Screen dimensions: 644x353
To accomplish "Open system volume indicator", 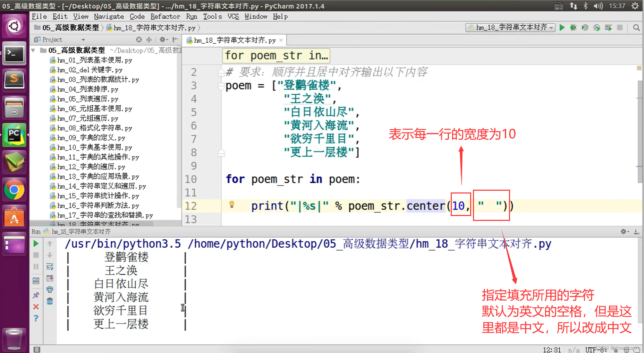I will (x=598, y=6).
